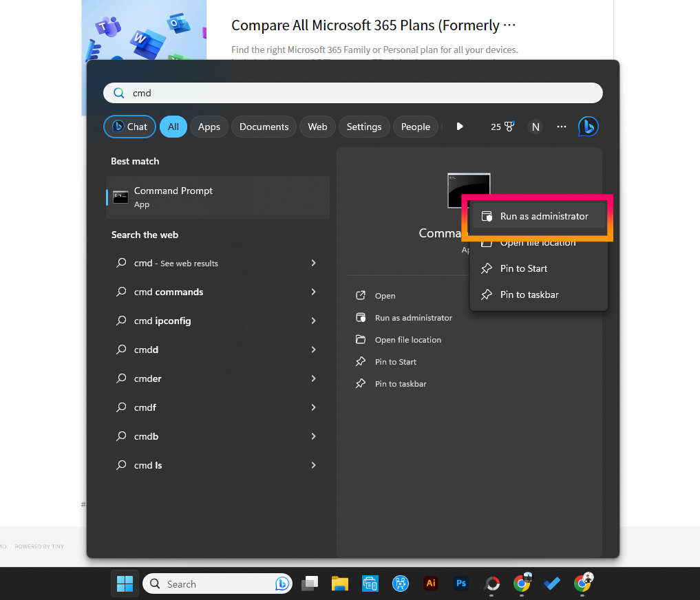Launch Illustrator from the taskbar
The width and height of the screenshot is (700, 600).
pos(430,583)
